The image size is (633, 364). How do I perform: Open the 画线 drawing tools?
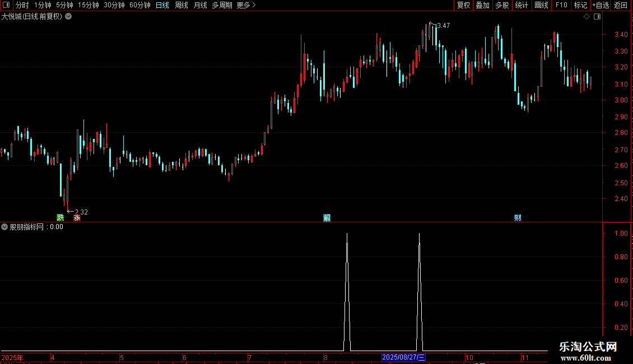(x=541, y=5)
